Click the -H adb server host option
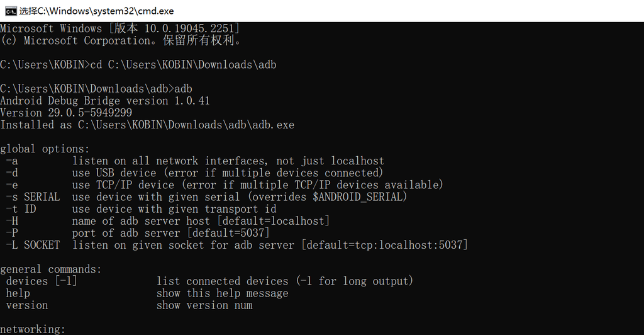Image resolution: width=644 pixels, height=335 pixels. (168, 221)
